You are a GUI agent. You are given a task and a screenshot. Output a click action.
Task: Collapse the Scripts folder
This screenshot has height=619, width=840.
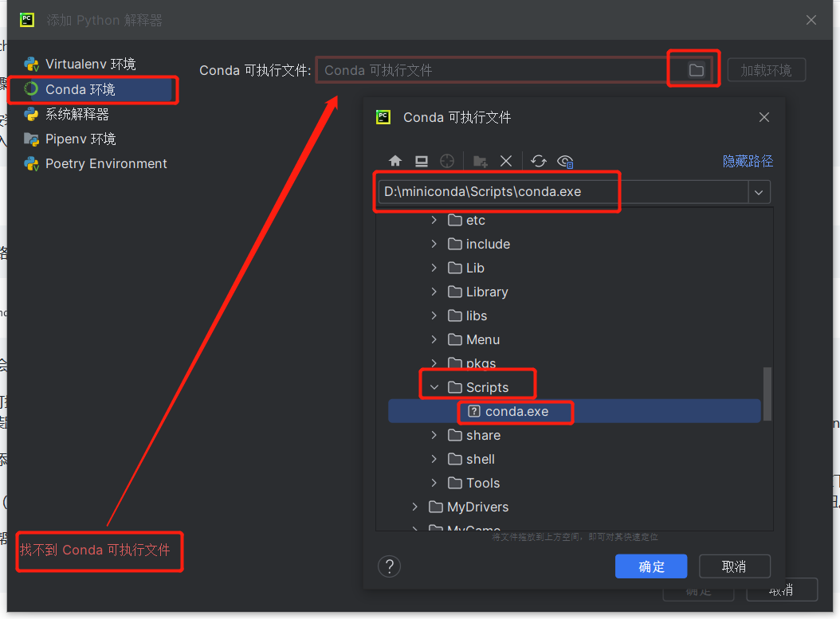[x=434, y=387]
